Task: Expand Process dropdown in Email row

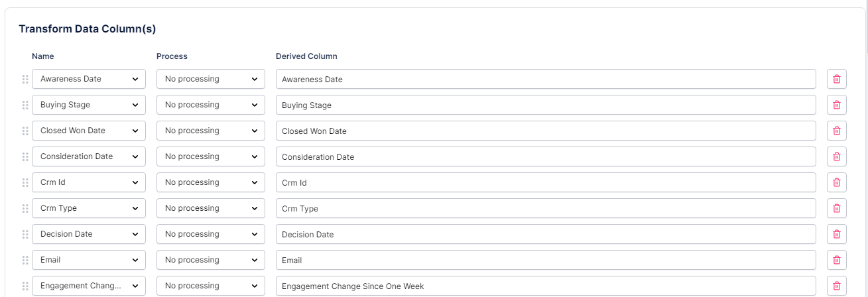Action: pyautogui.click(x=211, y=260)
